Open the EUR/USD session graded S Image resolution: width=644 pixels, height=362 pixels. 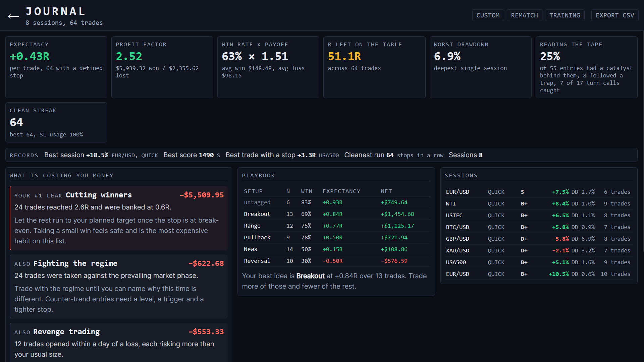click(539, 192)
